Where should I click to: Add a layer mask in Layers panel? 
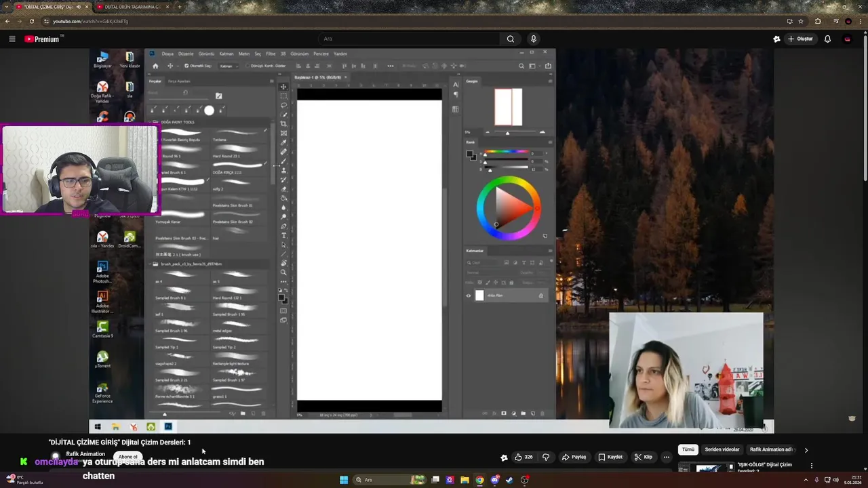[x=504, y=413]
